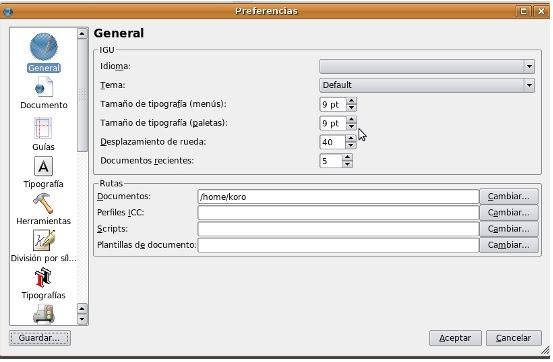Viewport: 553px width, 362px height.
Task: Decrease Documentos recientes count
Action: [347, 164]
